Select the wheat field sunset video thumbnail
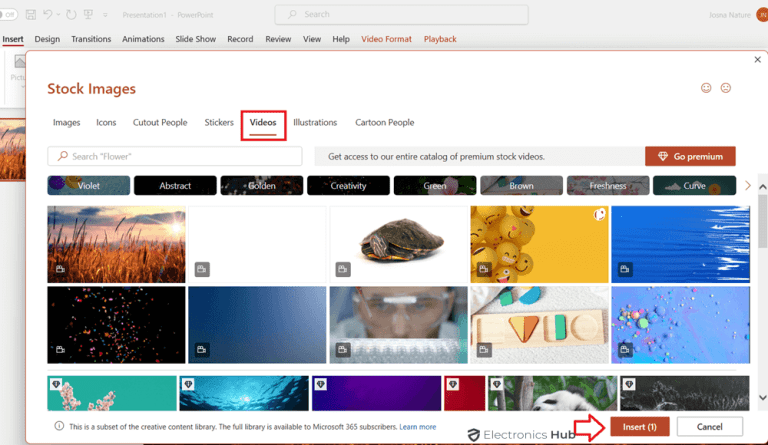Screen dimensions: 768x445 116,244
